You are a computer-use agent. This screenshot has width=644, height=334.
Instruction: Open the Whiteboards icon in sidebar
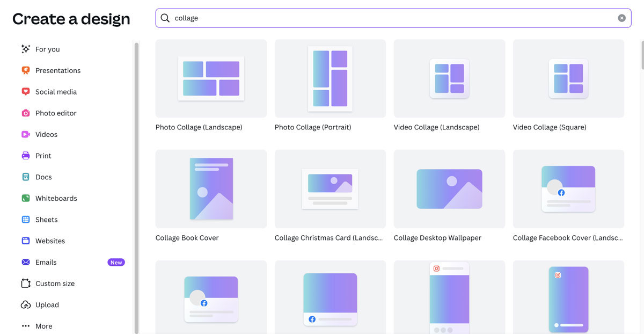(26, 198)
